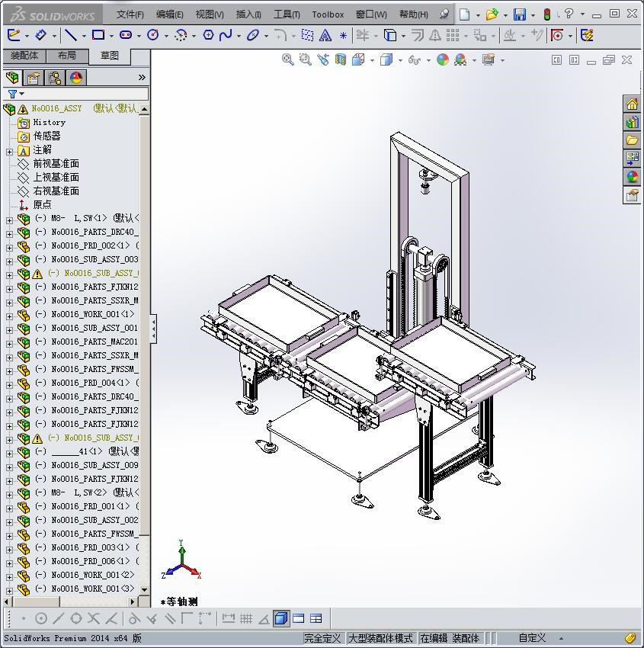Select the Ellipse sketch tool
Screen dimensions: 644x648
point(253,35)
